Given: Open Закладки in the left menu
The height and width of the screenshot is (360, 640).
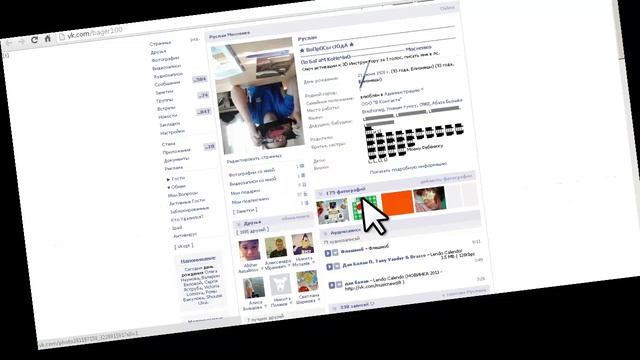Looking at the screenshot, I should coord(169,124).
